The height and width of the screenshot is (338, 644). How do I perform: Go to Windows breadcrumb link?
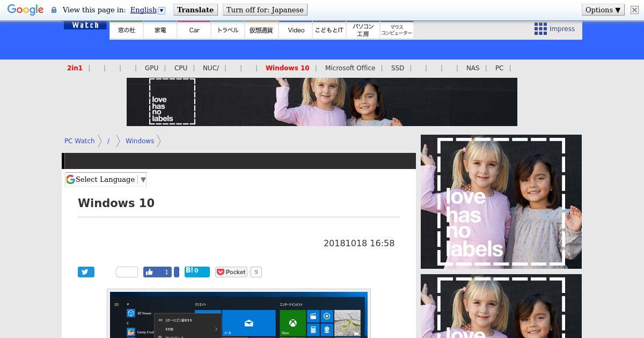(140, 141)
